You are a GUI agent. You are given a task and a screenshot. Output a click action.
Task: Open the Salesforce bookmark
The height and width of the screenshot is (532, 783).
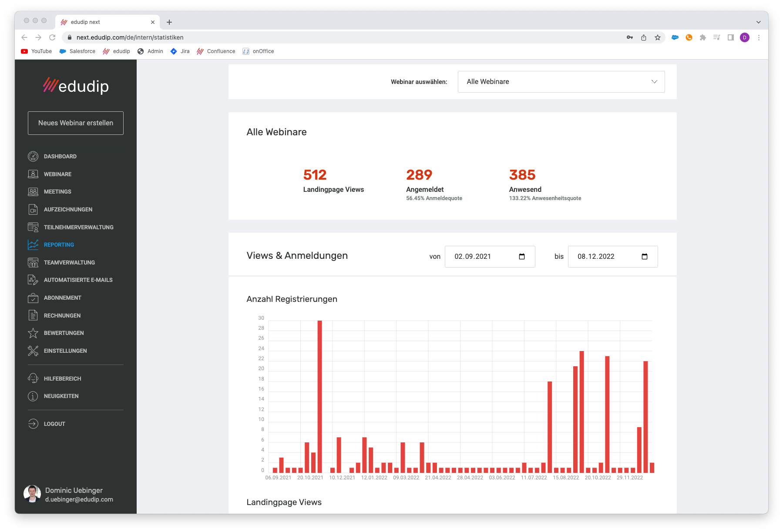[x=77, y=51]
